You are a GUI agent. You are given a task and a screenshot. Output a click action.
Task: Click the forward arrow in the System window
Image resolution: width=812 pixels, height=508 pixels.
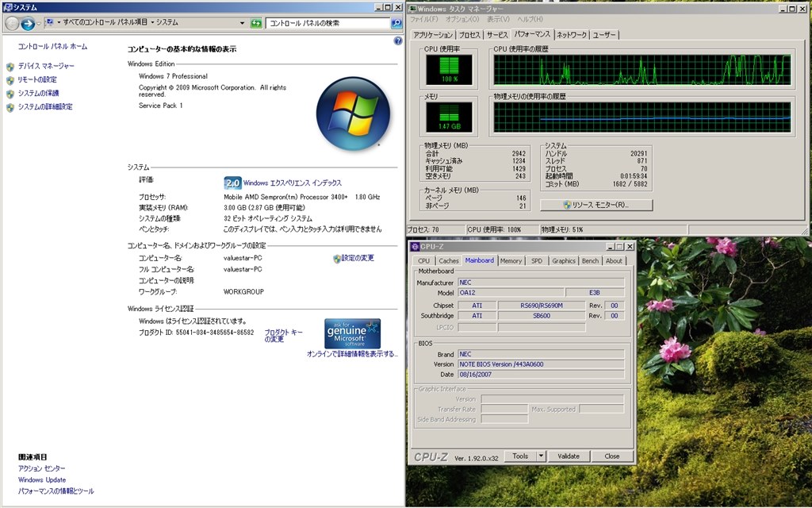click(x=28, y=23)
